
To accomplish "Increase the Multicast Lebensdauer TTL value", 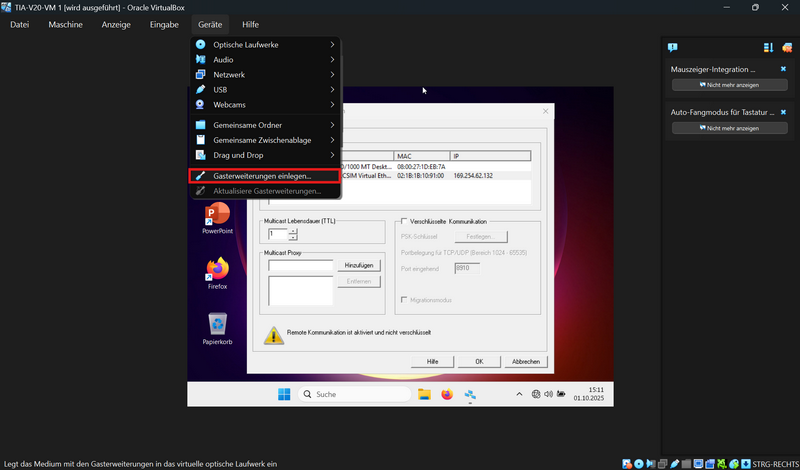I will pyautogui.click(x=294, y=230).
